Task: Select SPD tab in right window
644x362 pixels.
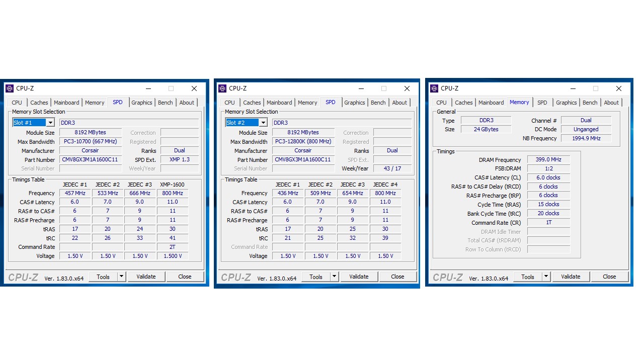Action: pos(542,103)
